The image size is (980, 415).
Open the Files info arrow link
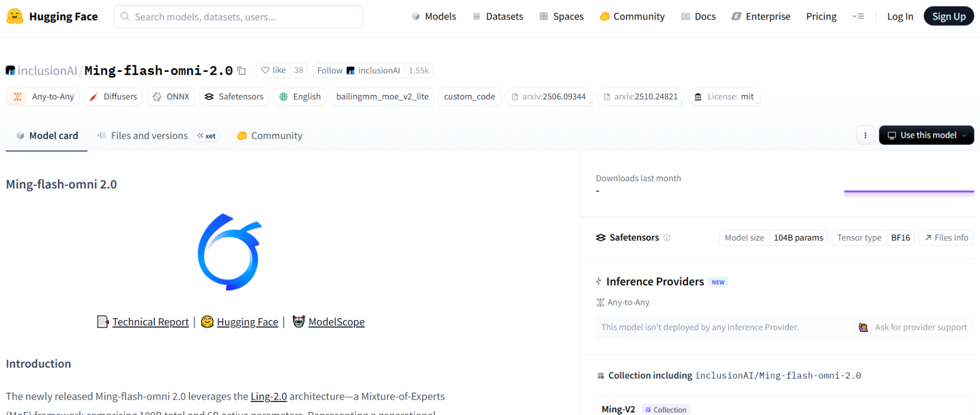pyautogui.click(x=946, y=238)
